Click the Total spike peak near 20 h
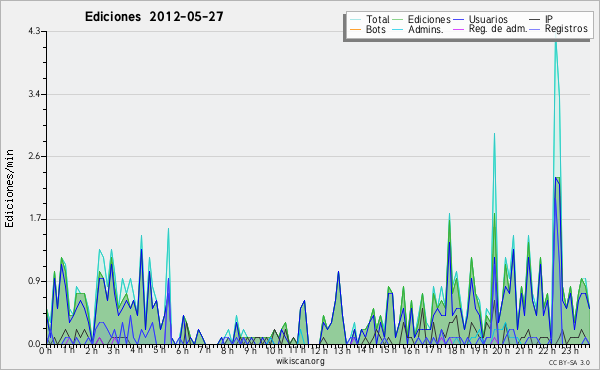The image size is (600, 370). click(x=494, y=134)
